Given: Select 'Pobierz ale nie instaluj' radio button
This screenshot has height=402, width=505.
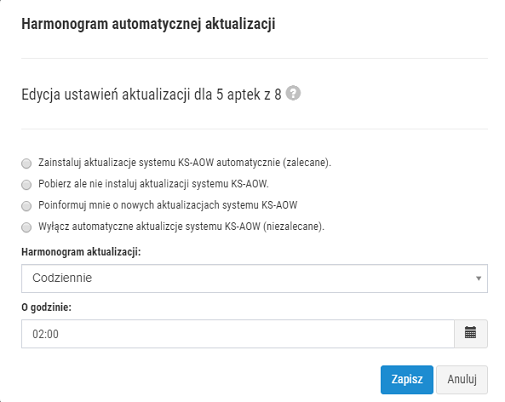Looking at the screenshot, I should click(26, 185).
